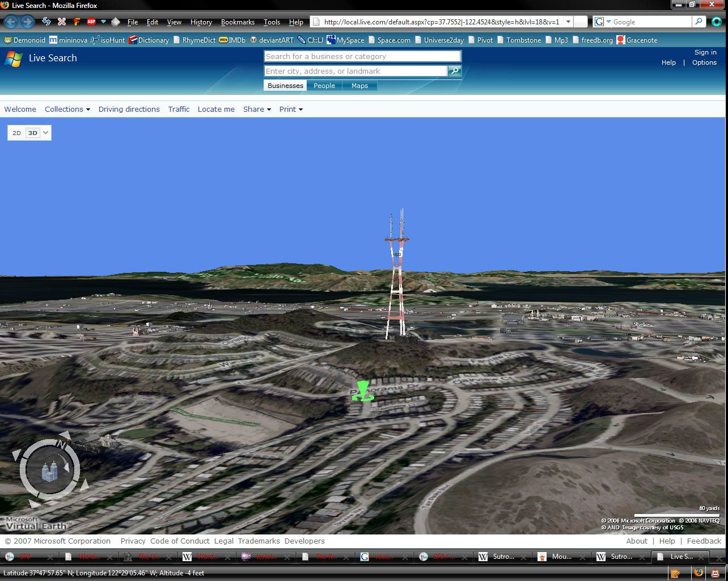Open the Adblock Plus ABP icon
Screen dimensions: 728x581
pyautogui.click(x=91, y=22)
